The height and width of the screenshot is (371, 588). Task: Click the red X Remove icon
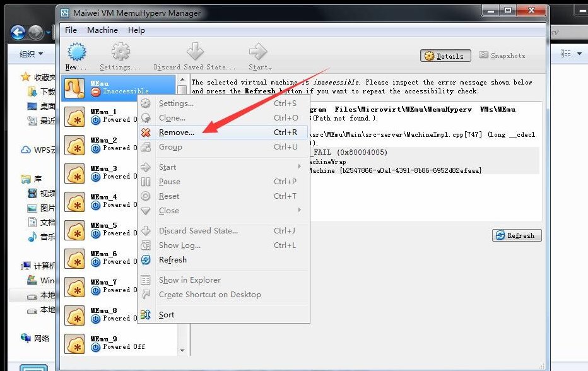146,132
